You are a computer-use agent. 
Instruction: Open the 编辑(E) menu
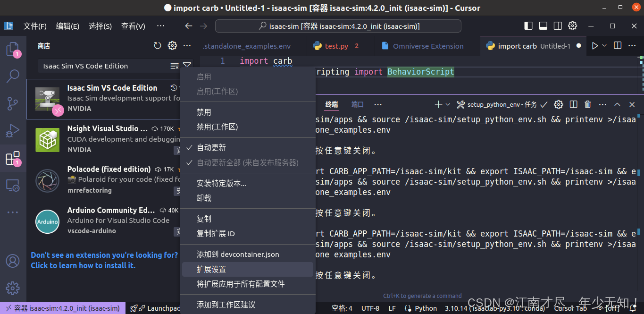pyautogui.click(x=67, y=26)
